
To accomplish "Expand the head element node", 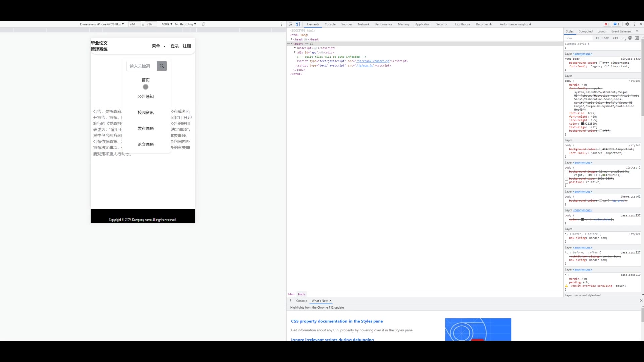I will (292, 39).
